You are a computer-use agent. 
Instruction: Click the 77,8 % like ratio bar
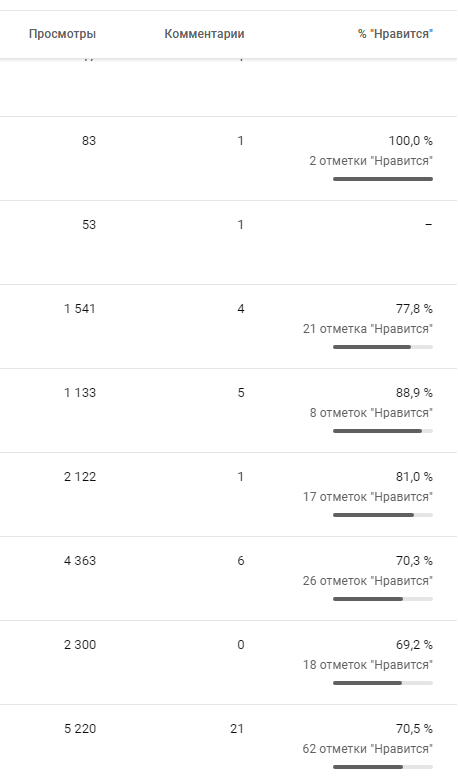(383, 347)
